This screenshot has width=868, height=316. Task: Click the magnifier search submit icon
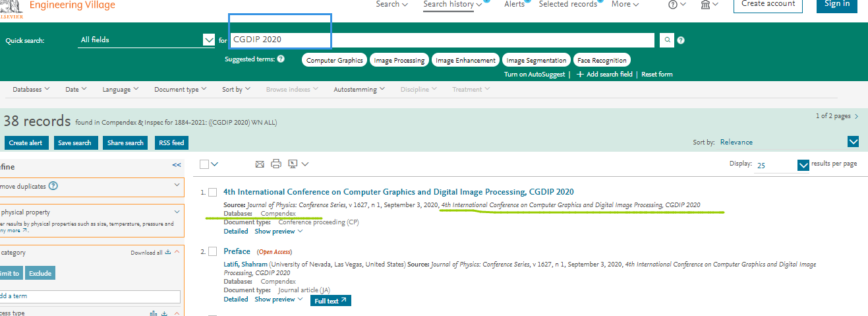point(667,40)
